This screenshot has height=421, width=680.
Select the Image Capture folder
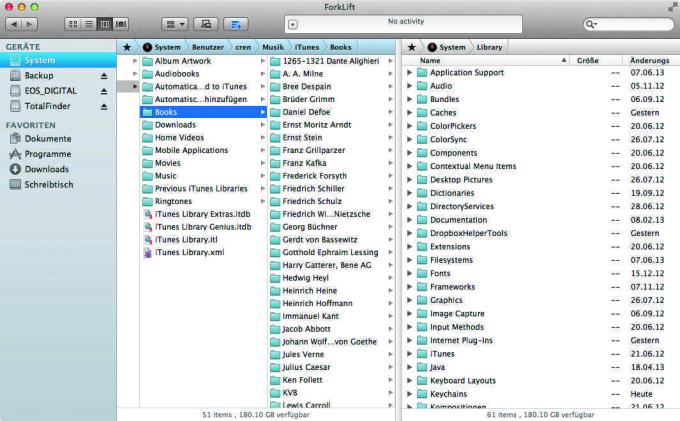(x=451, y=313)
